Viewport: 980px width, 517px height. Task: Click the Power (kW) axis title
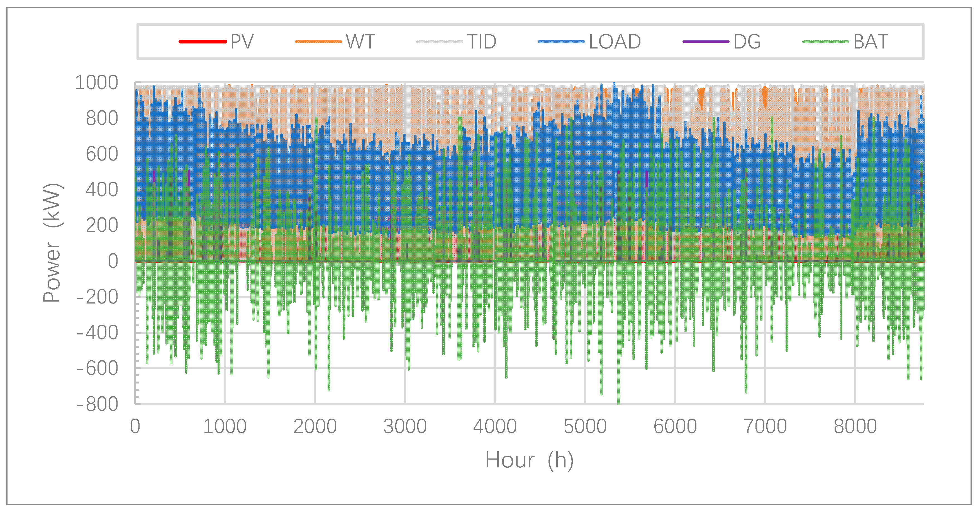click(x=52, y=243)
